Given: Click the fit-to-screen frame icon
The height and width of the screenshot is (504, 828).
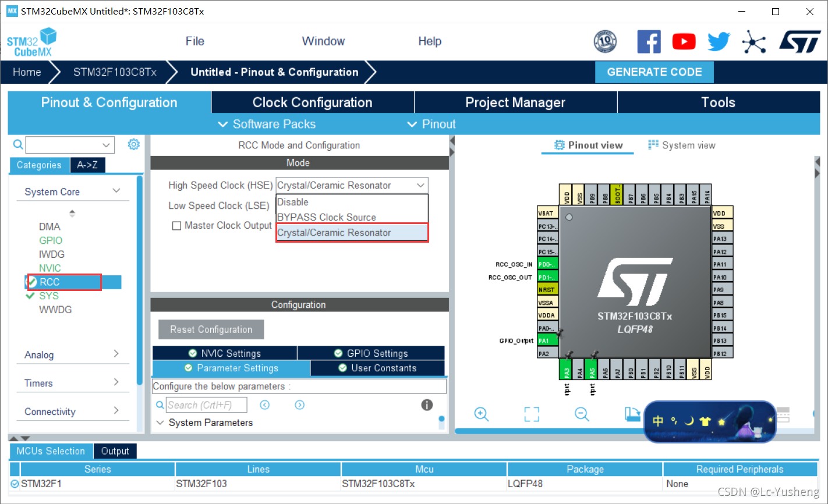Looking at the screenshot, I should pyautogui.click(x=531, y=414).
